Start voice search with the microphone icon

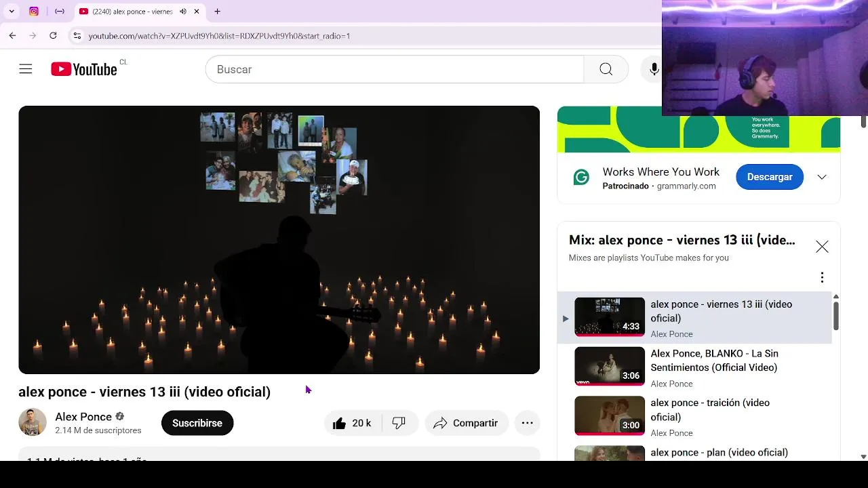[654, 69]
